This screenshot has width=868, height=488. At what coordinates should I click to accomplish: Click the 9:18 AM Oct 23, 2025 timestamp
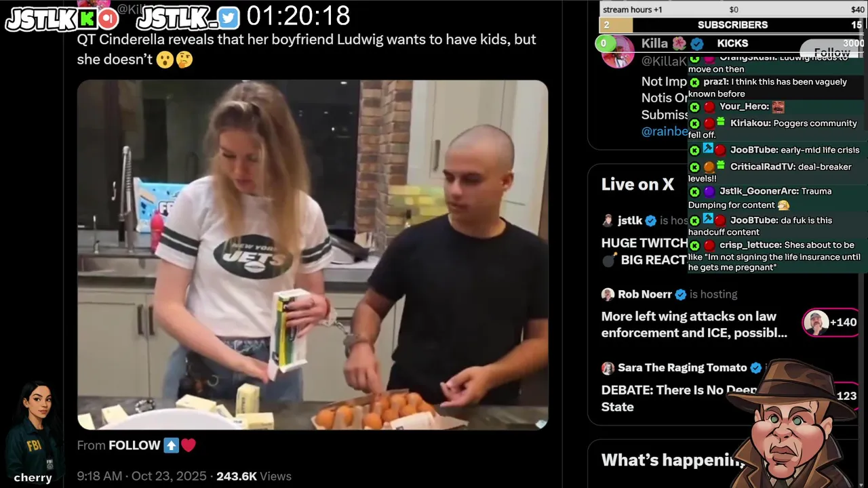(138, 476)
